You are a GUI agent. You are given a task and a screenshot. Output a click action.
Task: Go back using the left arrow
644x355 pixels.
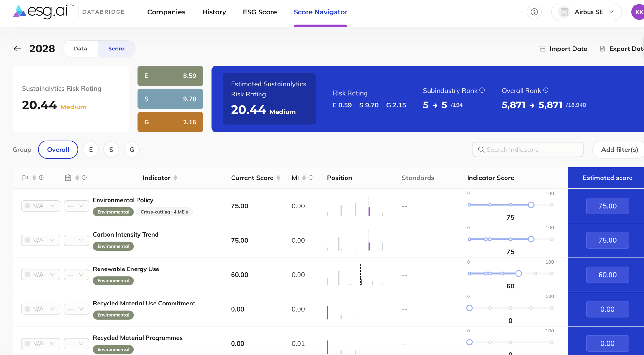[x=17, y=49]
